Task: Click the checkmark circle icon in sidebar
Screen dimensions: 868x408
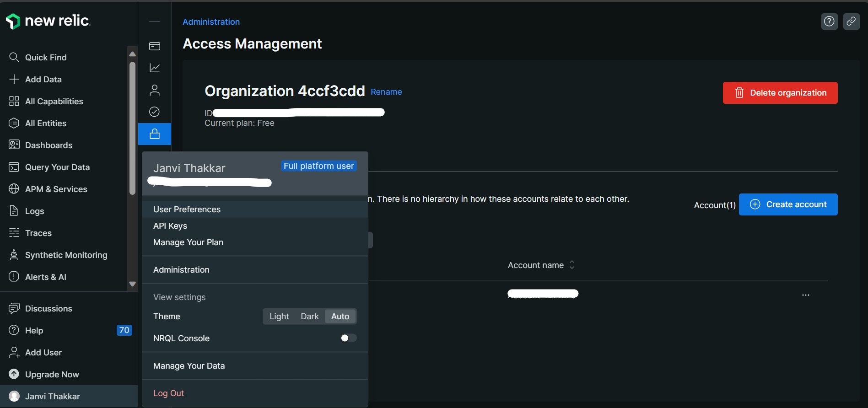Action: (155, 112)
